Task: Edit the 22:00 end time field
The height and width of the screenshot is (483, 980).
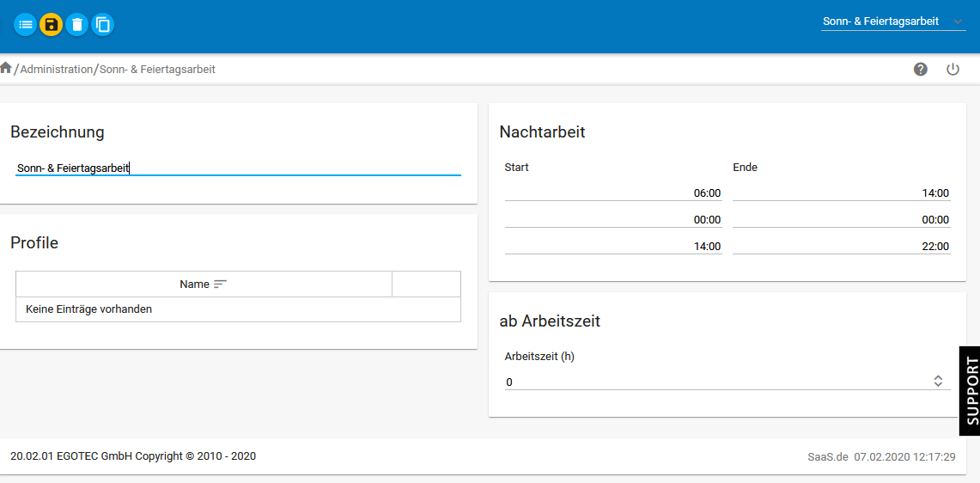Action: (x=841, y=247)
